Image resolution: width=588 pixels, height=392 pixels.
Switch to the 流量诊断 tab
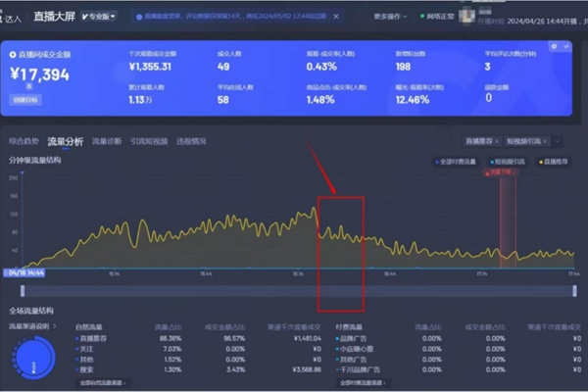[x=107, y=141]
